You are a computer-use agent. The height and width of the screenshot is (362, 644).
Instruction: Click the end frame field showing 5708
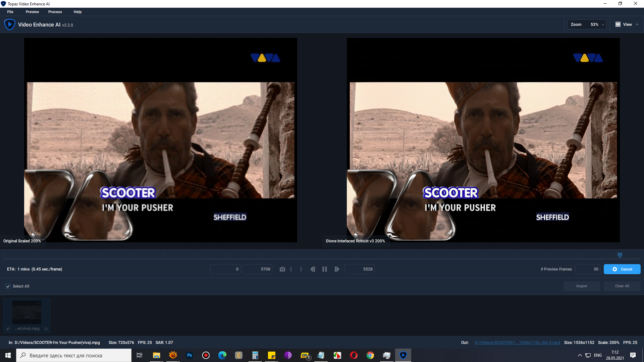coord(257,269)
